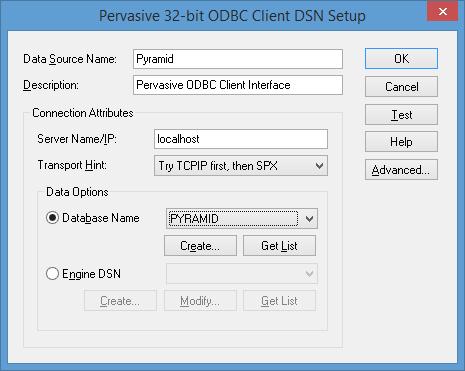Click the Connection Attributes group title
Viewport: 465px width, 371px height.
[83, 113]
